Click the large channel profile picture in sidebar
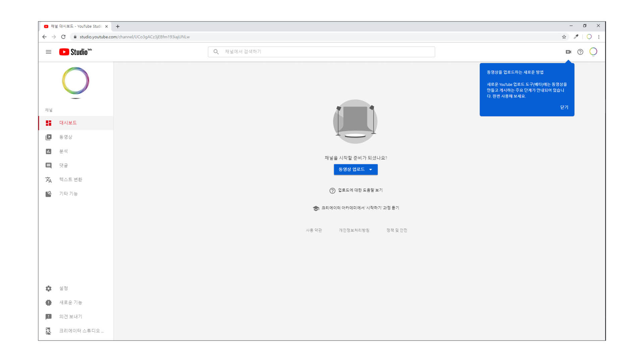Viewport: 644px width, 362px height. 75,81
